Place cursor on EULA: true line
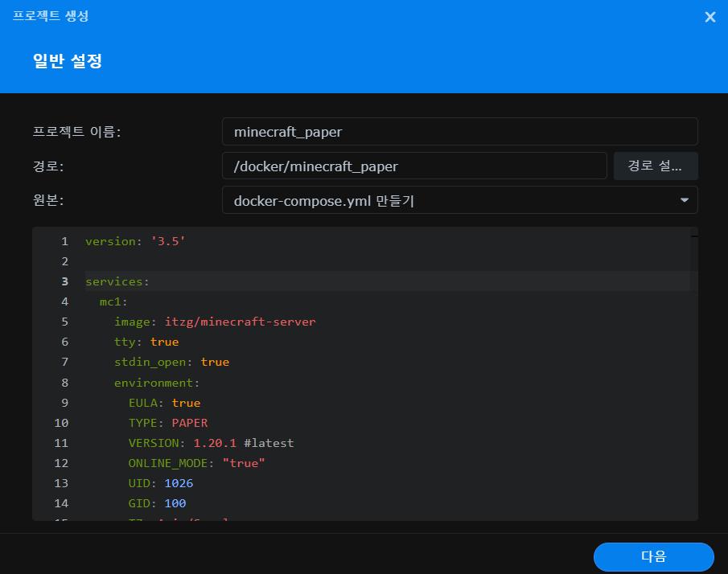 pyautogui.click(x=164, y=403)
